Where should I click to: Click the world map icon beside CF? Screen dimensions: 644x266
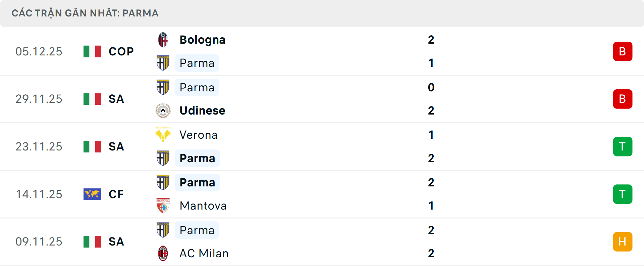click(92, 194)
